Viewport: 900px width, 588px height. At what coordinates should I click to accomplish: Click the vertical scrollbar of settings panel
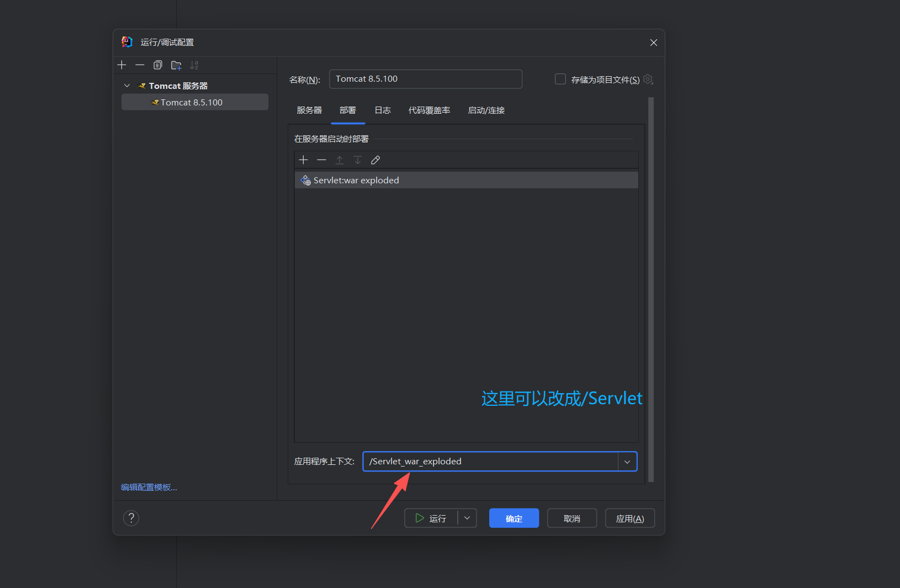pos(651,287)
